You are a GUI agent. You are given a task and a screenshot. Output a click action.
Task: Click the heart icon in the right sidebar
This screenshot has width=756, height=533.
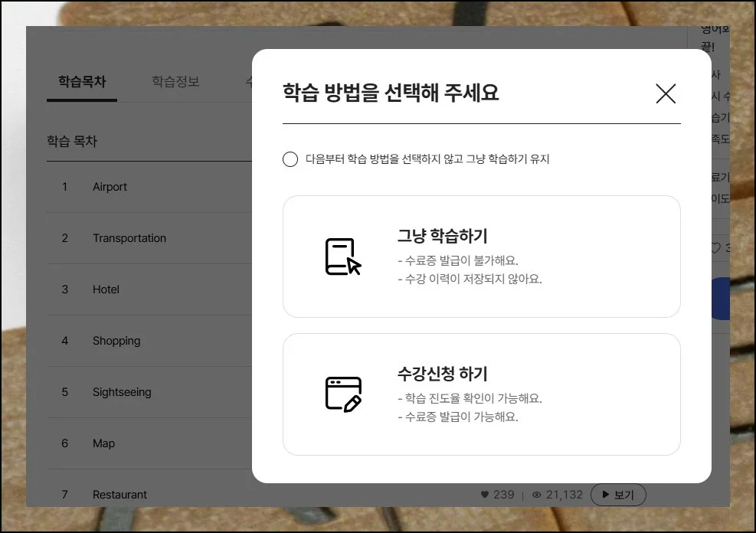(716, 248)
